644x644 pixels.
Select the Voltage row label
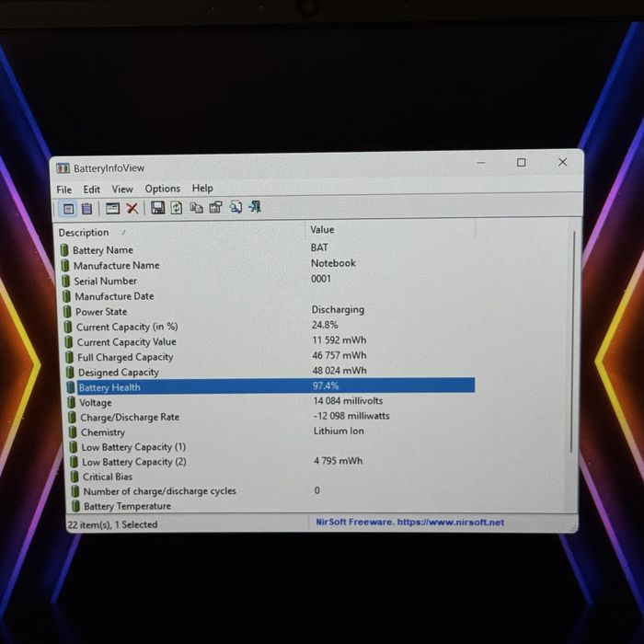pos(96,403)
